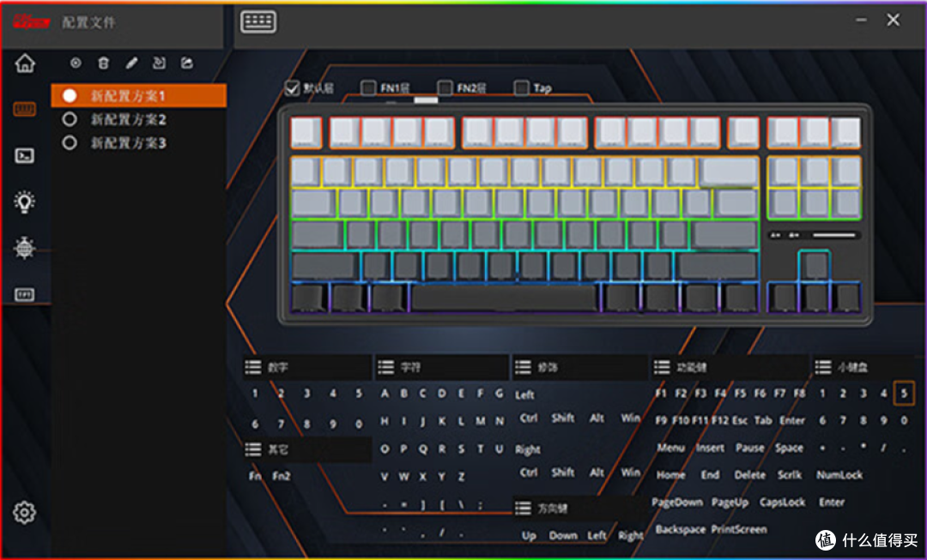
Task: Go to the Home sidebar icon
Action: click(x=25, y=63)
